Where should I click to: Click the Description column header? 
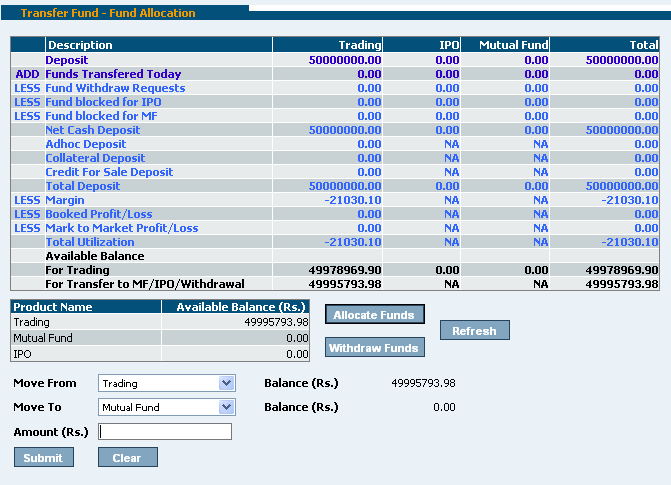click(x=80, y=45)
